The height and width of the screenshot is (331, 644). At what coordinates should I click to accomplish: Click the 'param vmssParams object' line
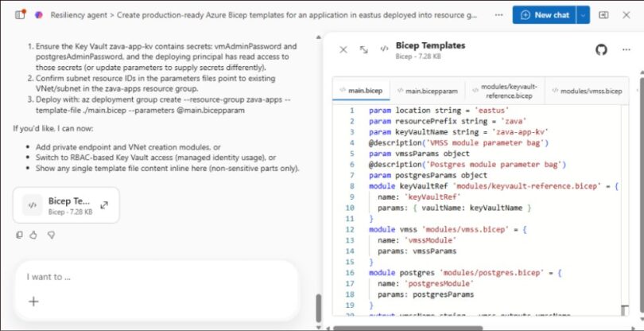(419, 154)
